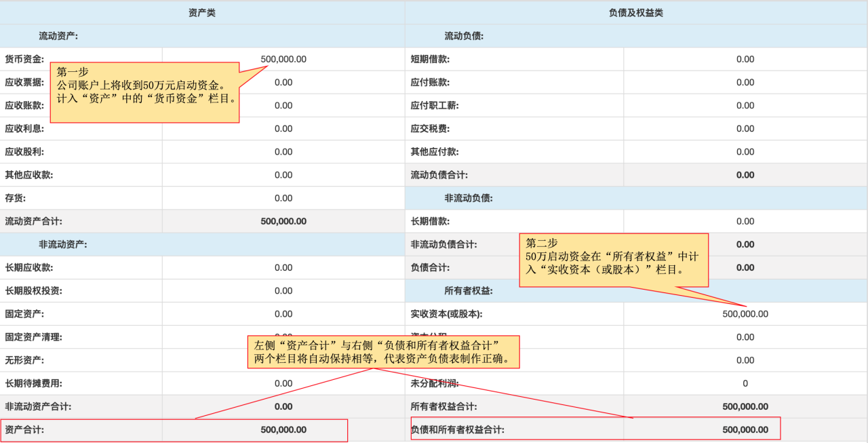Click the 实收资本(或股本) amount of 500,000.00
The width and height of the screenshot is (868, 443).
click(x=745, y=314)
